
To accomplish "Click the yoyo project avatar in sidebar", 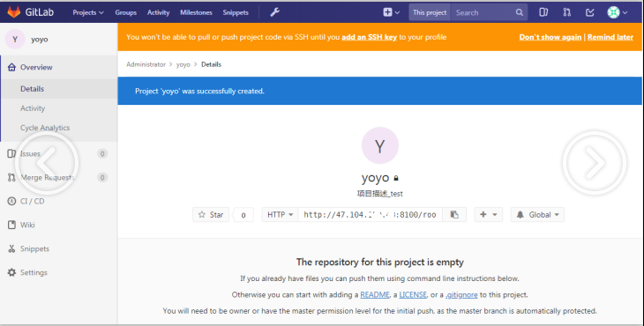I will pyautogui.click(x=15, y=40).
